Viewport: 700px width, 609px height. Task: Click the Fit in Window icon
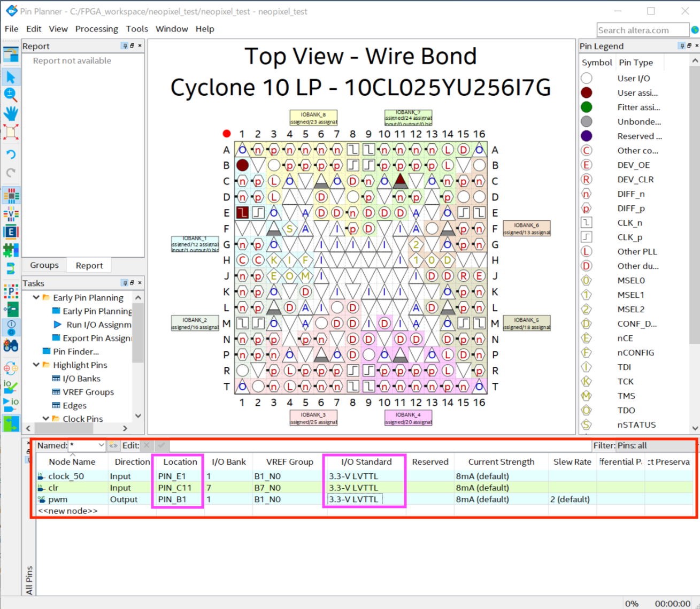tap(11, 132)
